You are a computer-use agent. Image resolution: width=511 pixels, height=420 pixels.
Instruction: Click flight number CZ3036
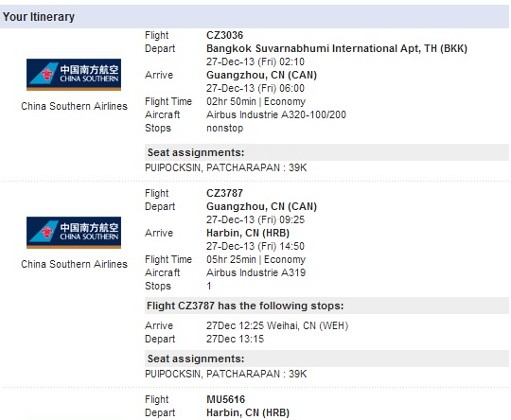point(225,35)
